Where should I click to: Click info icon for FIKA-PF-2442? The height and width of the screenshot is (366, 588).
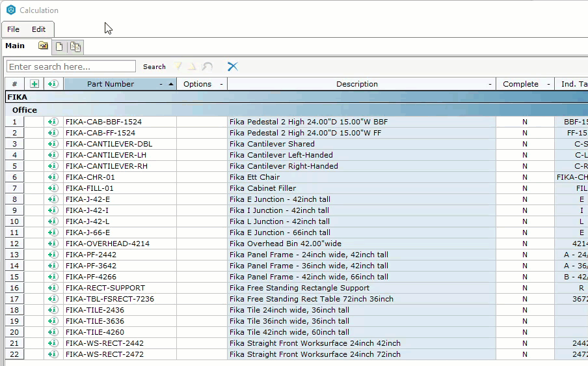tap(53, 255)
